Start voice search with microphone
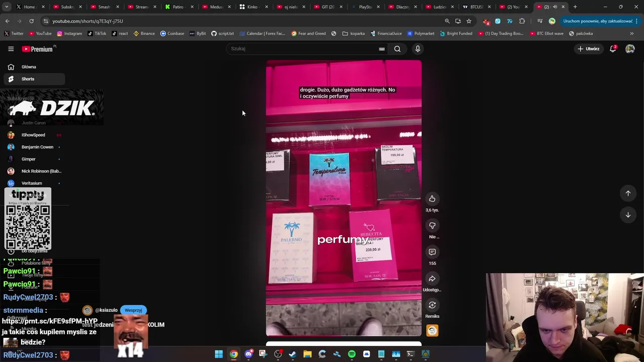 418,49
